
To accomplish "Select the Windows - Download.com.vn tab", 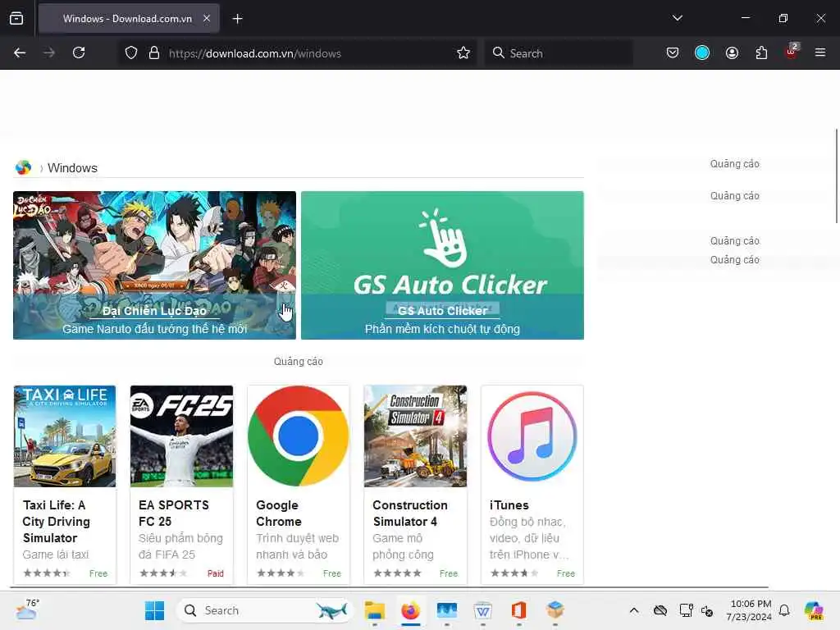I will pos(128,19).
